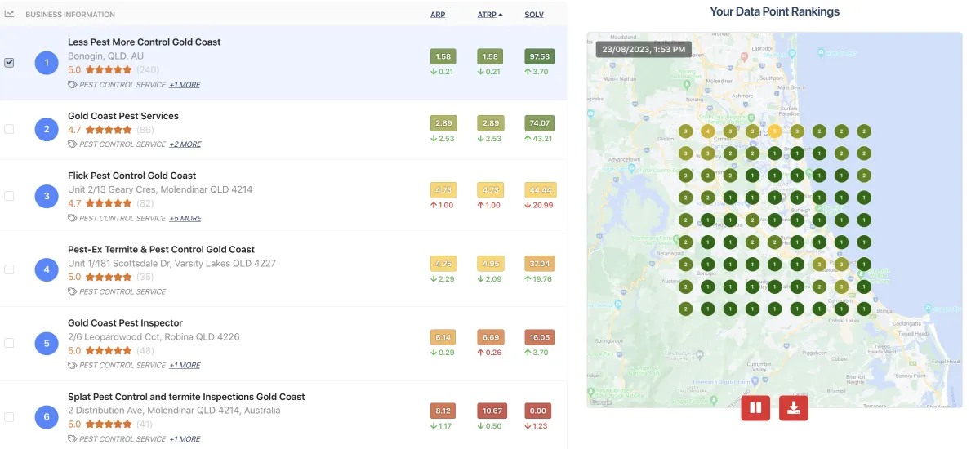980x449 pixels.
Task: Click the tag icon in Pest-Ex Termite row
Action: click(72, 291)
